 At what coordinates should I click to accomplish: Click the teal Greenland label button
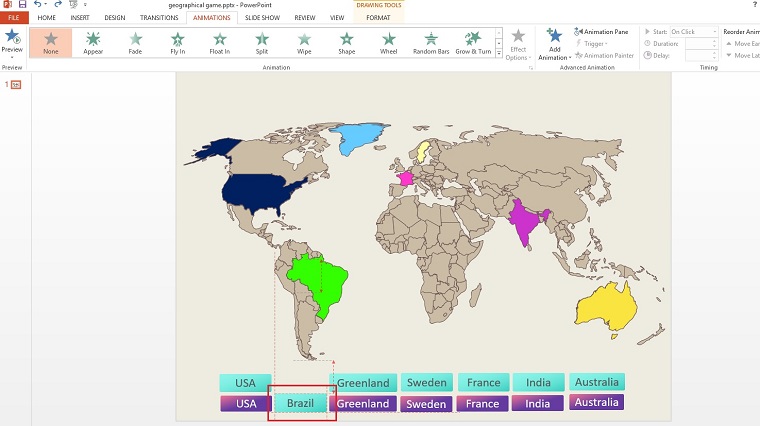click(363, 383)
